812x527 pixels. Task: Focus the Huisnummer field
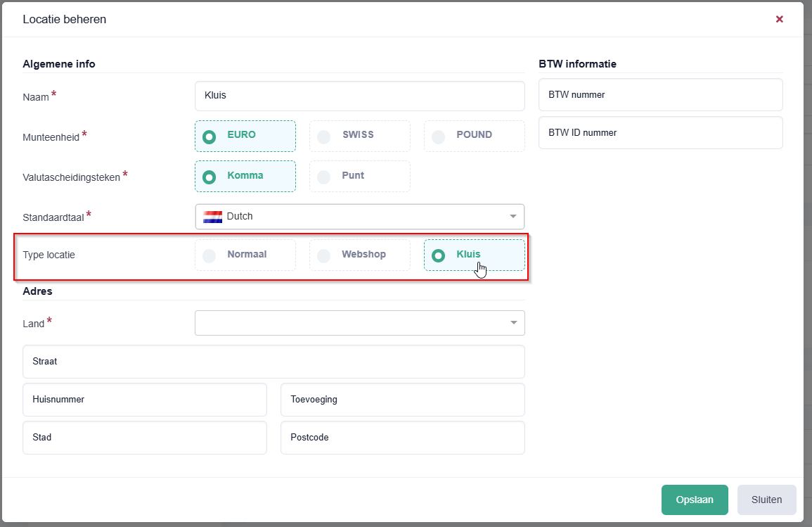[x=144, y=400]
